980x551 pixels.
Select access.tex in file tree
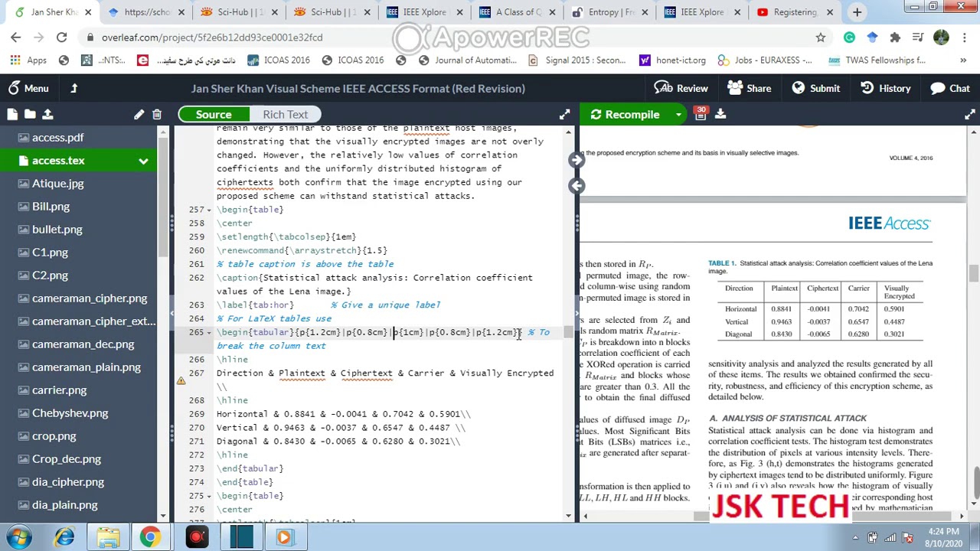pyautogui.click(x=58, y=161)
